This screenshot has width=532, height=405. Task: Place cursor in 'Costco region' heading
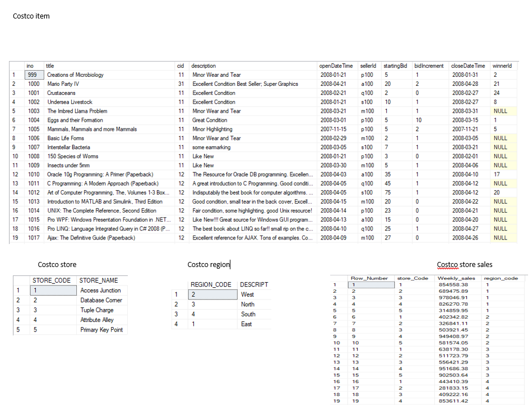point(209,264)
